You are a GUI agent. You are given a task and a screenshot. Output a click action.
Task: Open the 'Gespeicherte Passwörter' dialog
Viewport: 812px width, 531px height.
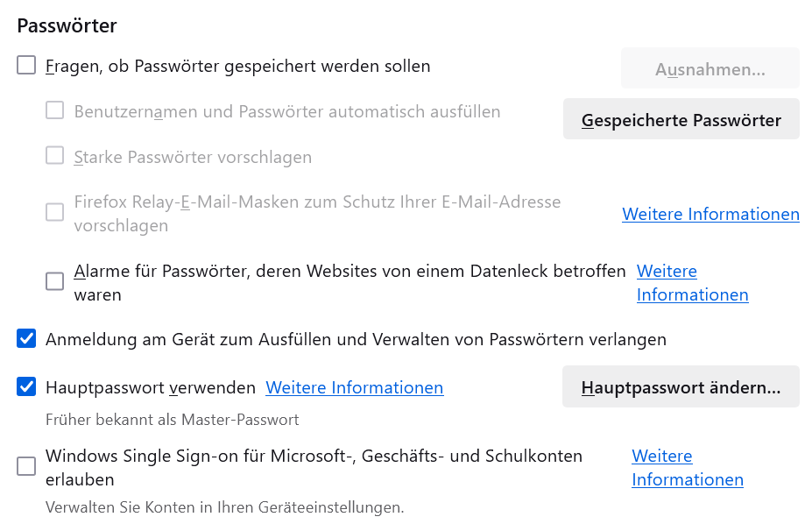point(681,120)
